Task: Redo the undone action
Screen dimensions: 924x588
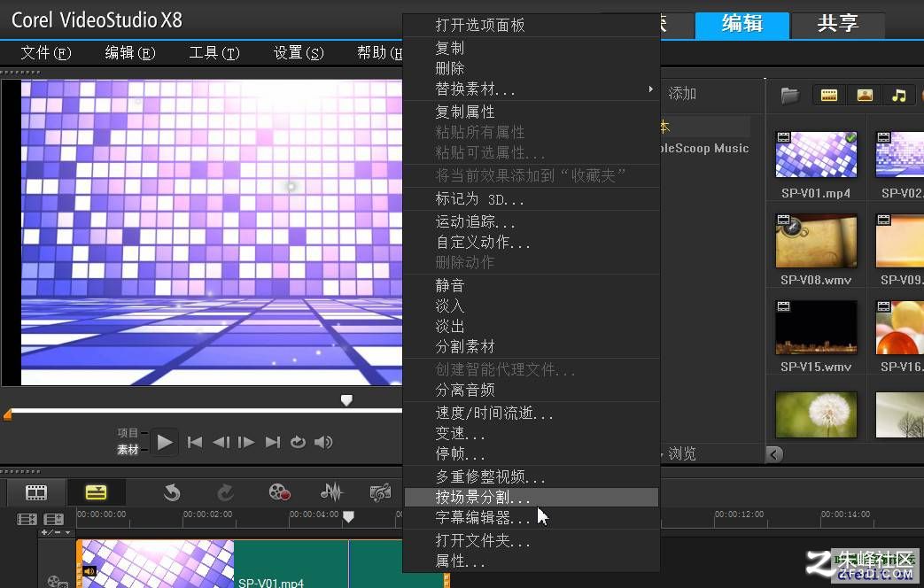Action: [225, 492]
